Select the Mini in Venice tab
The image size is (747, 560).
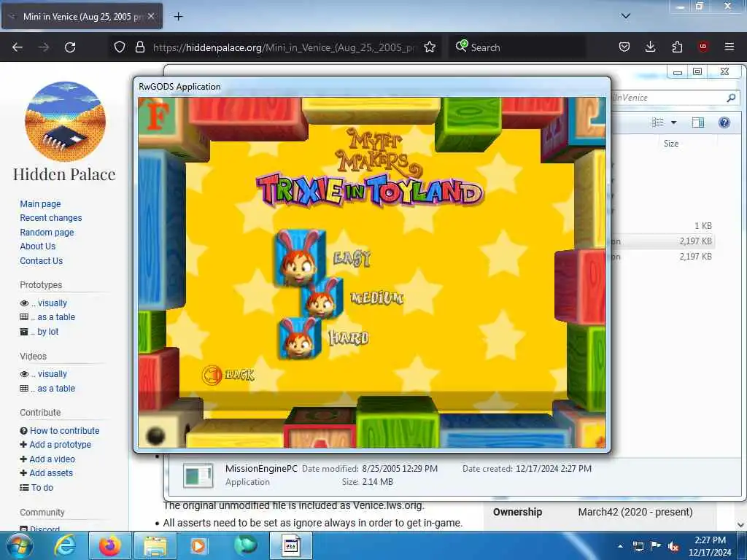click(x=82, y=16)
